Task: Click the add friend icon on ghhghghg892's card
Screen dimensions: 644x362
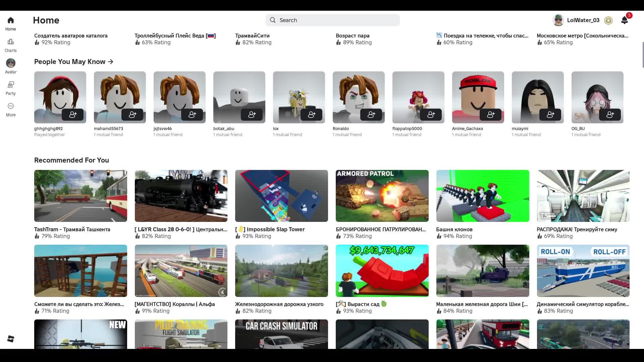Action: click(x=73, y=115)
